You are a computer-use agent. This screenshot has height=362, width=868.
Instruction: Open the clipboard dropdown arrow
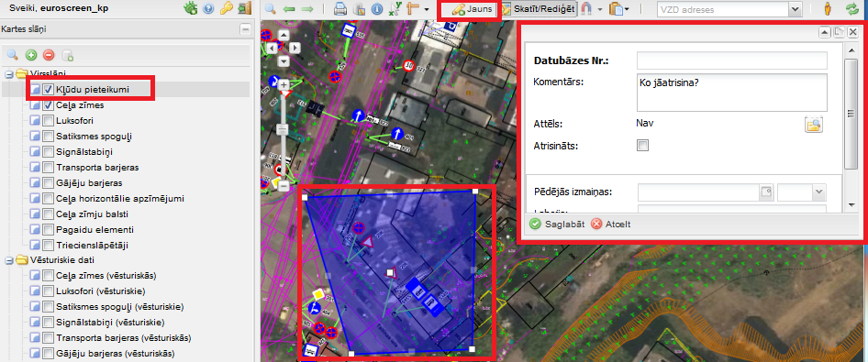[x=627, y=9]
